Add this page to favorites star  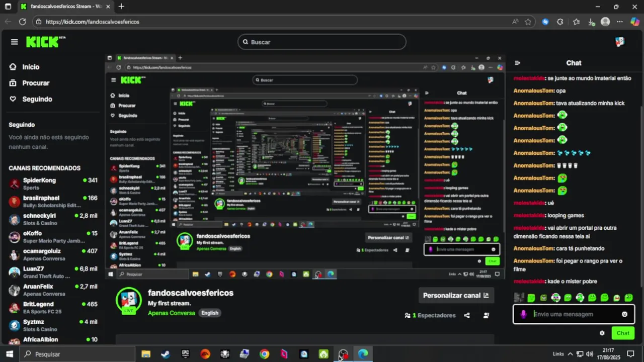pyautogui.click(x=528, y=22)
